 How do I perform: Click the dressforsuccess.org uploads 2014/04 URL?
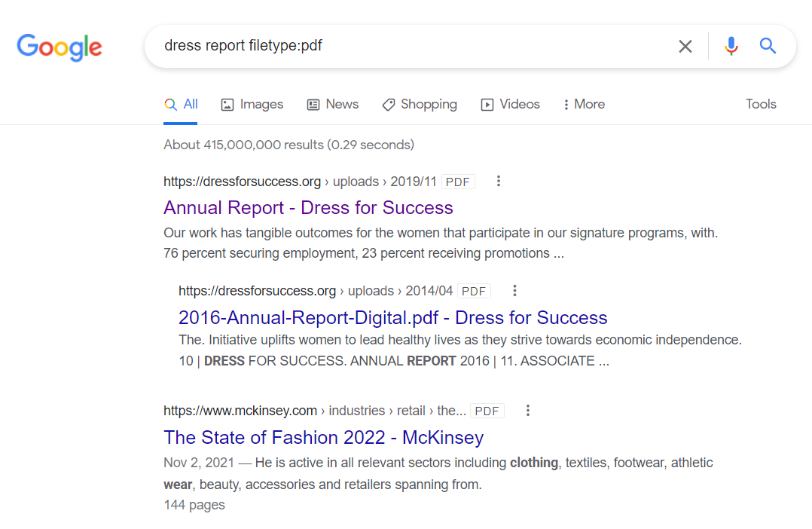316,291
